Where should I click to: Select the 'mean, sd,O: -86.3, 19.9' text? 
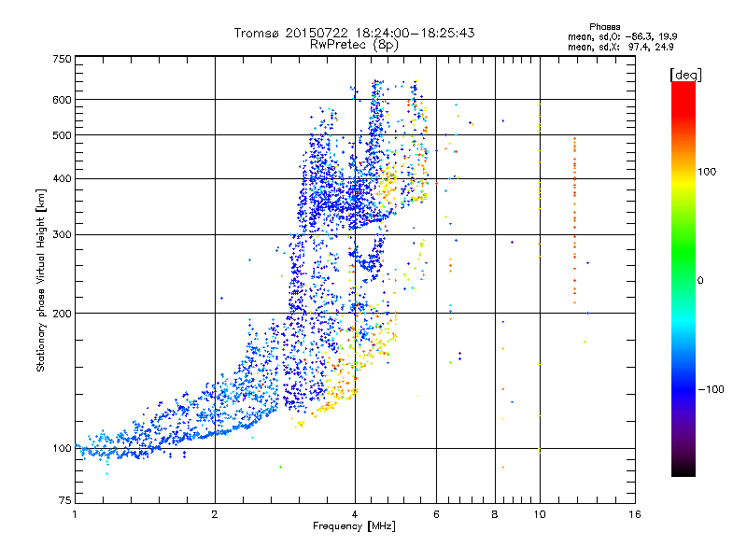622,36
